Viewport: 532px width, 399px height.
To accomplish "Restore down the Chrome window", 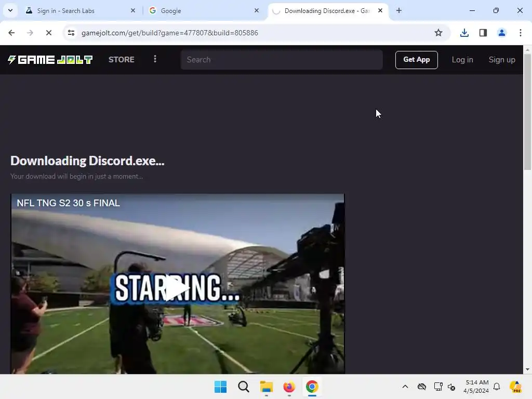I will point(496,10).
